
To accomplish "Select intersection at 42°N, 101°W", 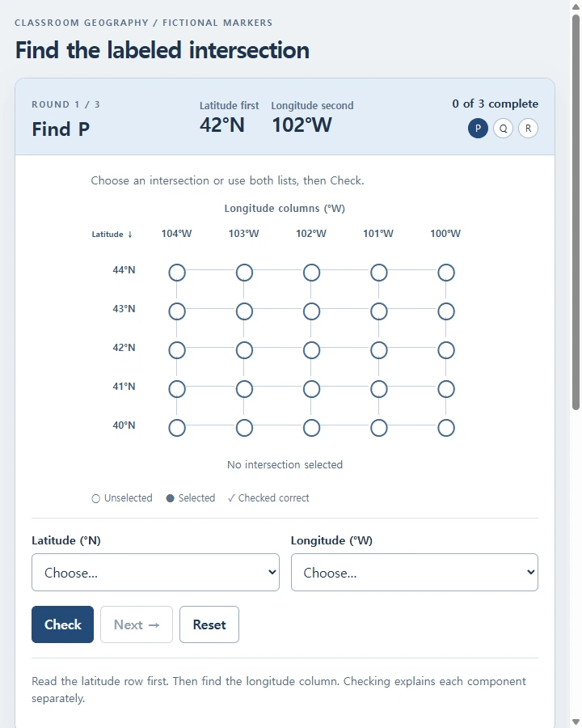I will pyautogui.click(x=379, y=350).
